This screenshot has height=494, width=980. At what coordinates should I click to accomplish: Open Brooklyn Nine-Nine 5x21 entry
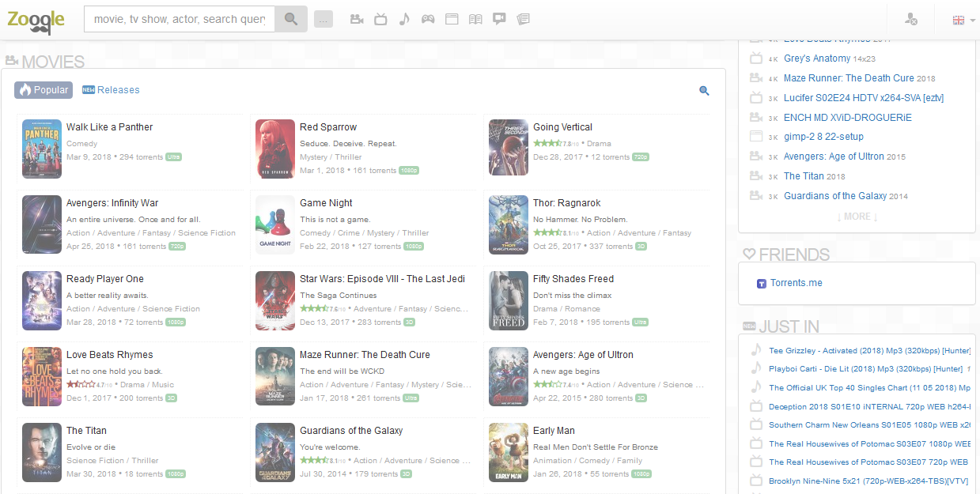click(x=869, y=481)
